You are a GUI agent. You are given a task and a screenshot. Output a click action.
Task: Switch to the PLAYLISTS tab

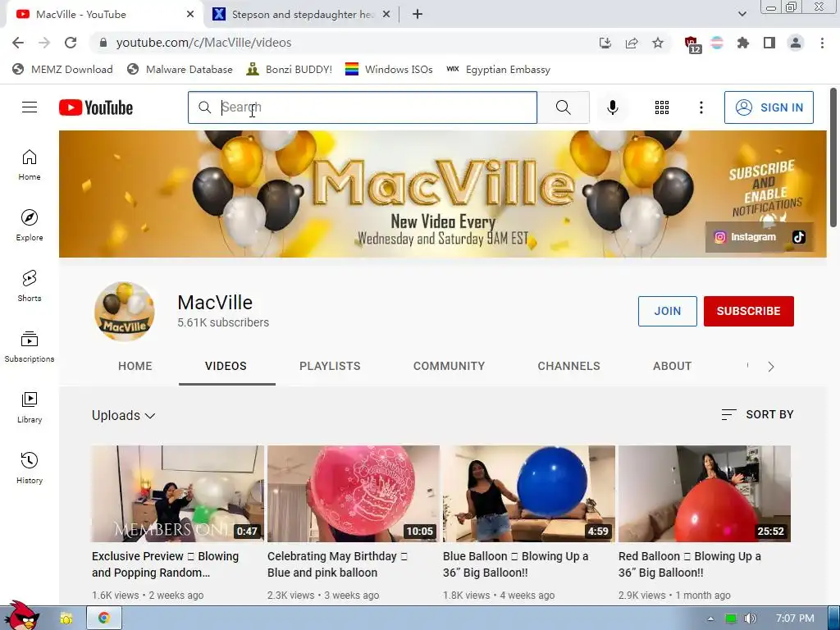[x=330, y=366]
